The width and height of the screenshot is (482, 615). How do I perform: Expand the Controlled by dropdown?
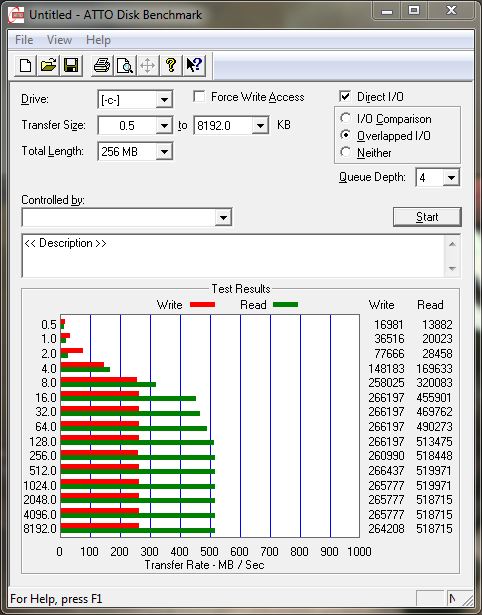point(223,217)
